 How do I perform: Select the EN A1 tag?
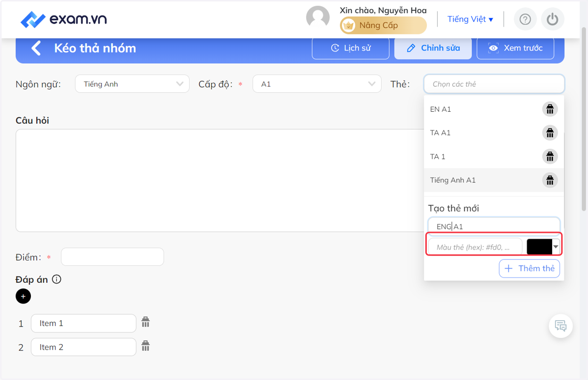483,109
